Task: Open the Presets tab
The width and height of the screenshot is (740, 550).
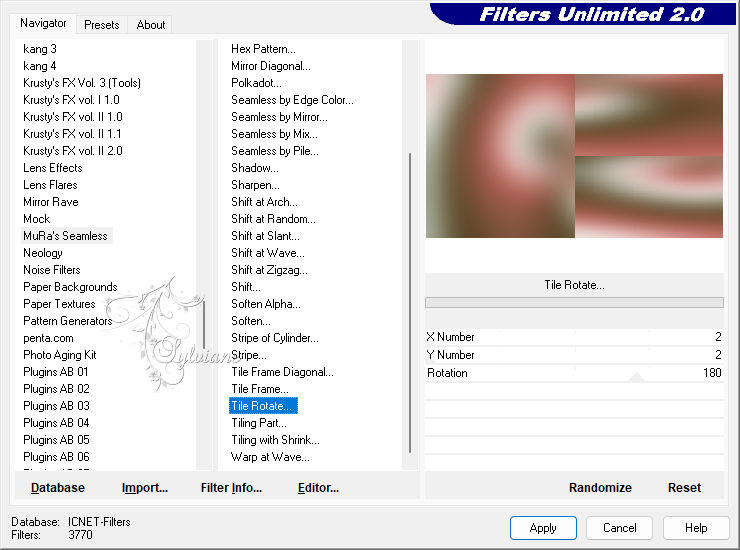Action: click(x=101, y=25)
